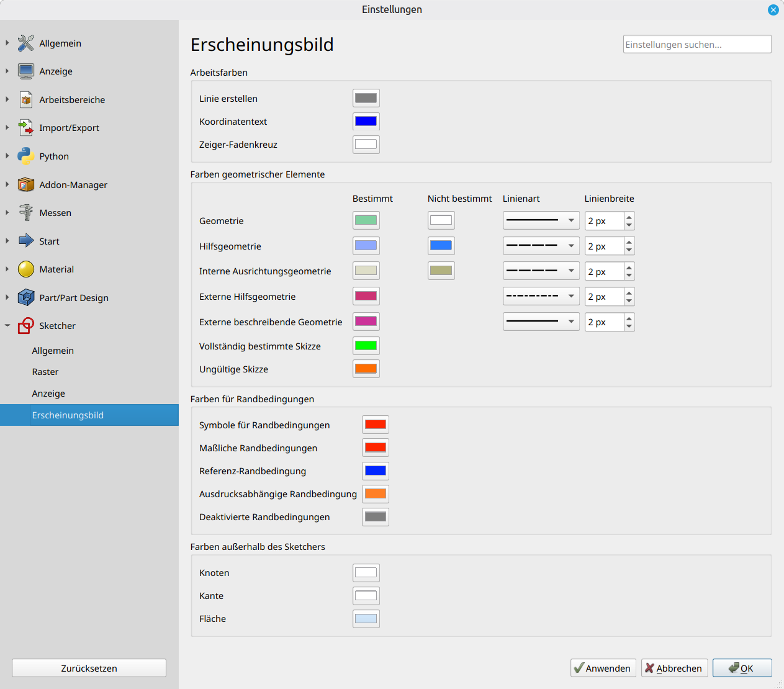Click the Start blue arrow icon
Screen dimensions: 784x689
26,241
